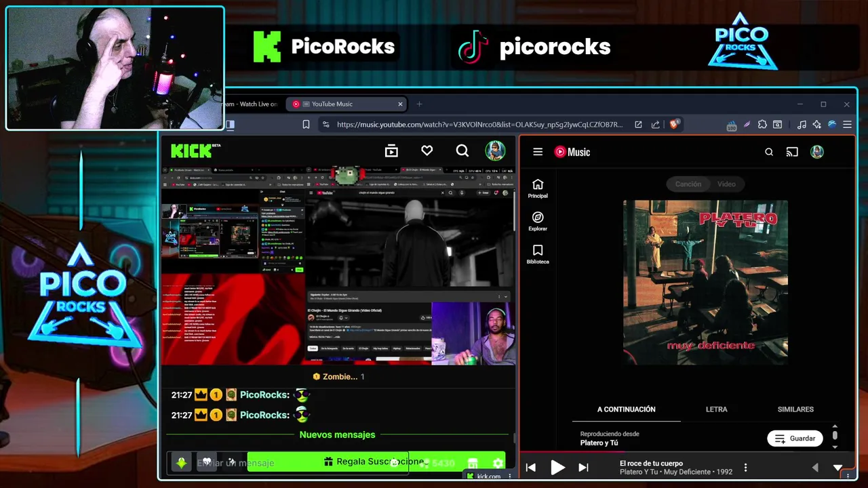Open Kick search magnifier
The image size is (868, 488).
[x=462, y=150]
